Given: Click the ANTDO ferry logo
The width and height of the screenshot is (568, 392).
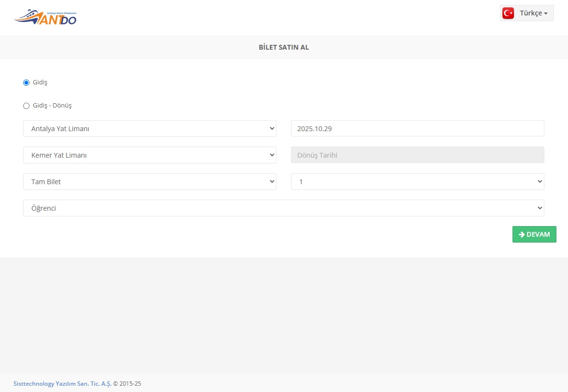Looking at the screenshot, I should pyautogui.click(x=45, y=17).
